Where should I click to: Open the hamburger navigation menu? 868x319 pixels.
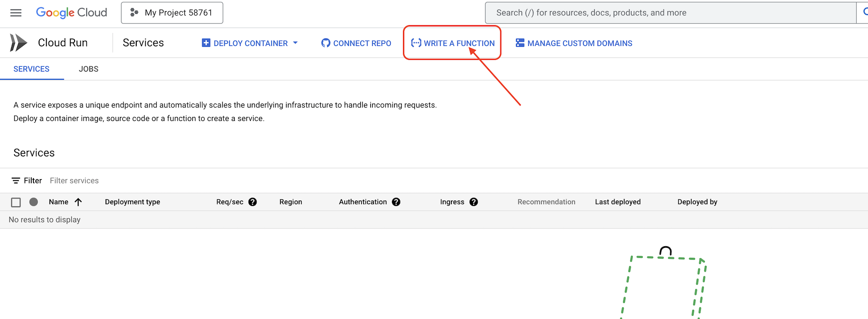pos(16,13)
